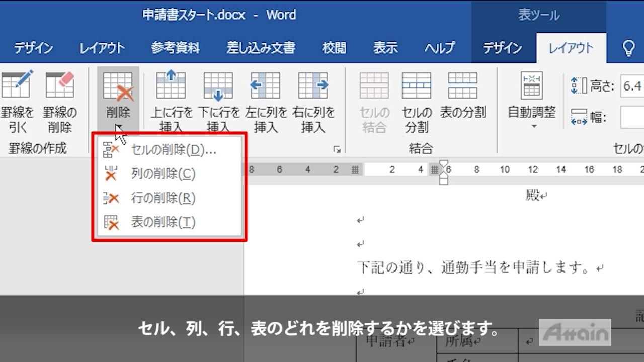Screen dimensions: 644x362
Task: Click the sentence 下記の通り、通勤手当を申請します。
Action: pyautogui.click(x=473, y=267)
